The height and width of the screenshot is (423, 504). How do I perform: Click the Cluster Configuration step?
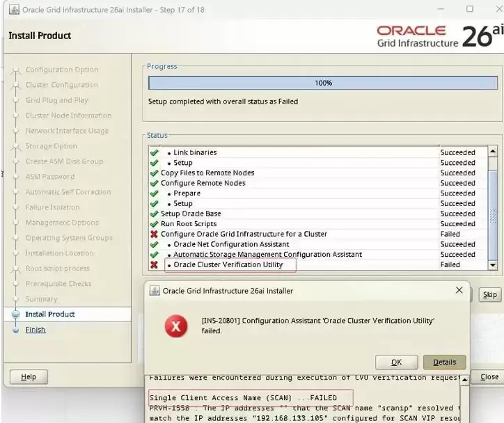62,85
